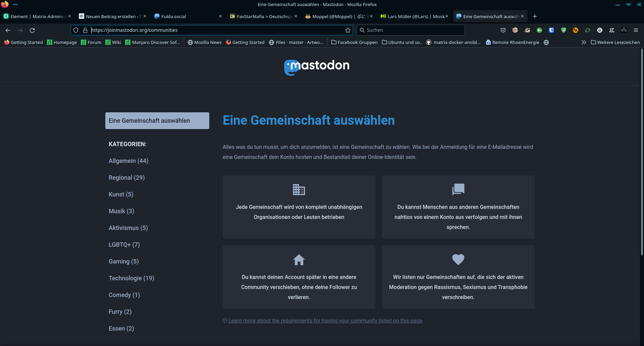The width and height of the screenshot is (644, 346).
Task: Click the cloud download extension icon
Action: click(624, 30)
